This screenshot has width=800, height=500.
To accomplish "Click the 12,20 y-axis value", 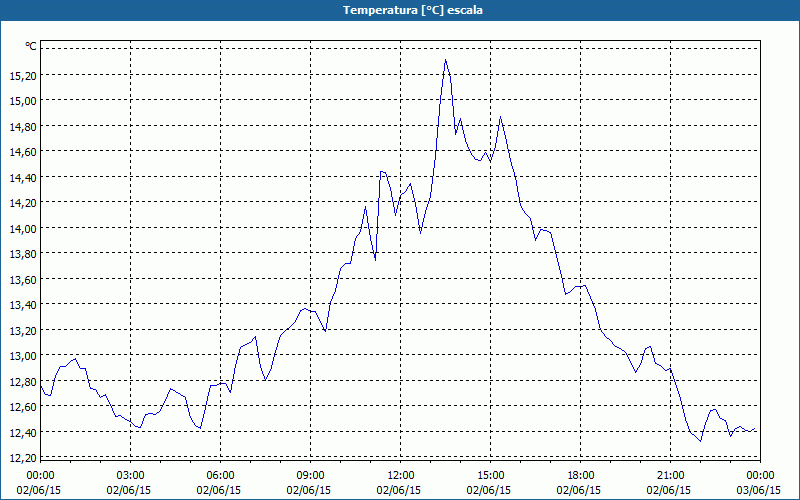I will (23, 458).
